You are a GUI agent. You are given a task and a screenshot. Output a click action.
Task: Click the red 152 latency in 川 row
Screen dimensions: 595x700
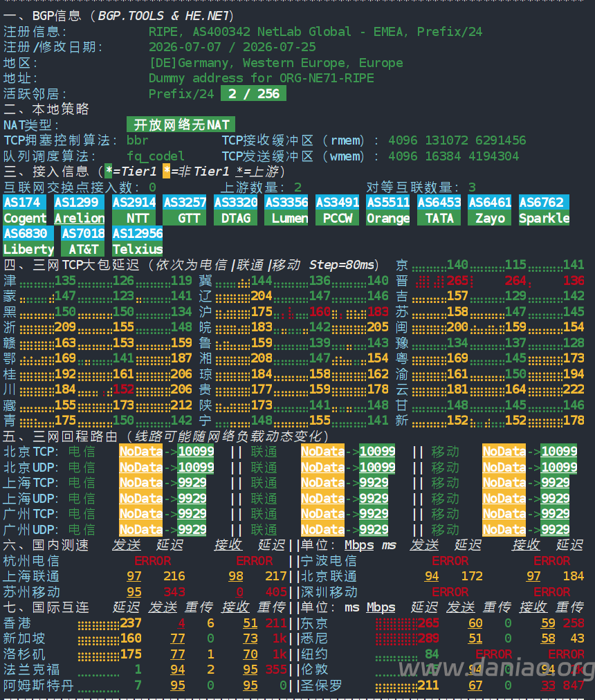tap(123, 389)
